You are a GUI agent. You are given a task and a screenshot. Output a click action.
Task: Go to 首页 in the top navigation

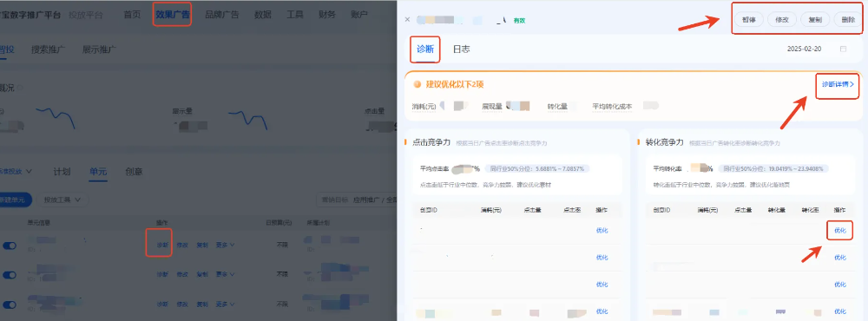click(x=132, y=15)
